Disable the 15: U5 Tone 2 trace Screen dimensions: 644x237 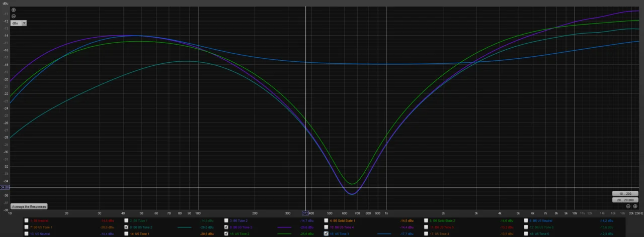[226, 233]
